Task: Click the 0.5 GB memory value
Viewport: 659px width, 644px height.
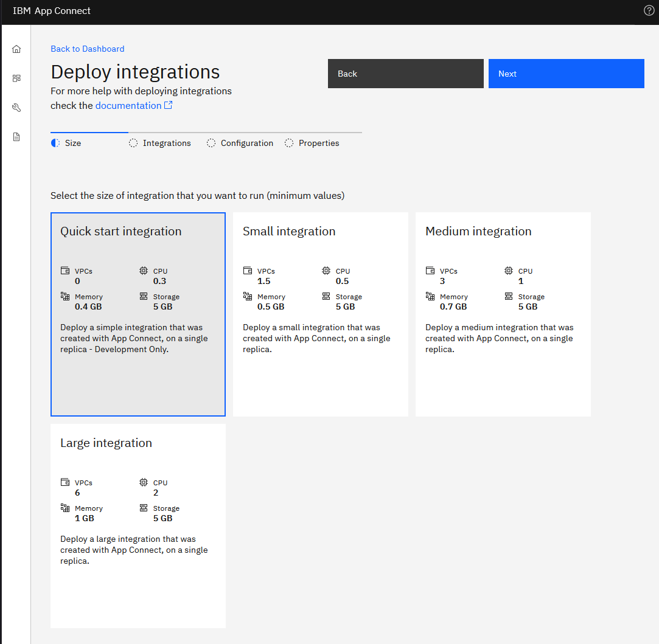Action: point(271,306)
